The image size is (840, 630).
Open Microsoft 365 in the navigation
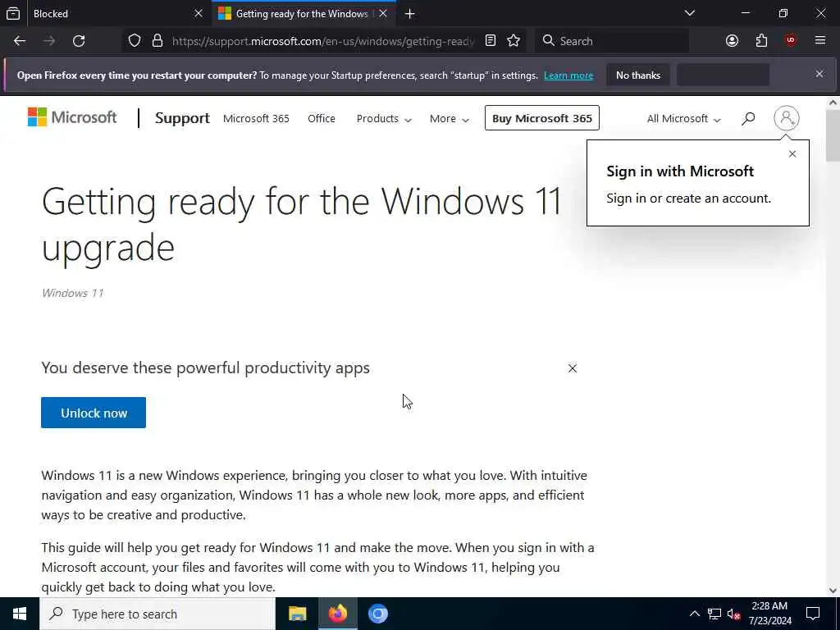point(256,119)
